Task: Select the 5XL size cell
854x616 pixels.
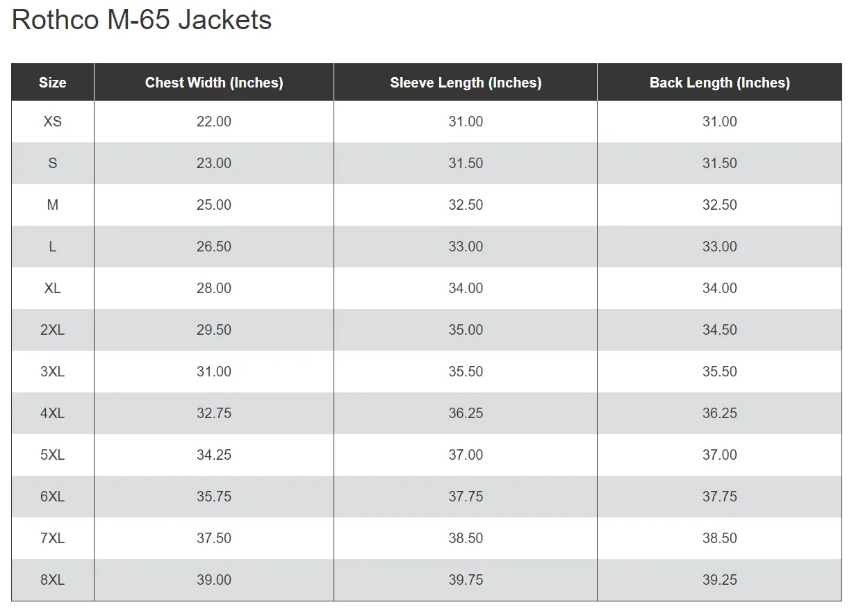Action: pos(53,455)
